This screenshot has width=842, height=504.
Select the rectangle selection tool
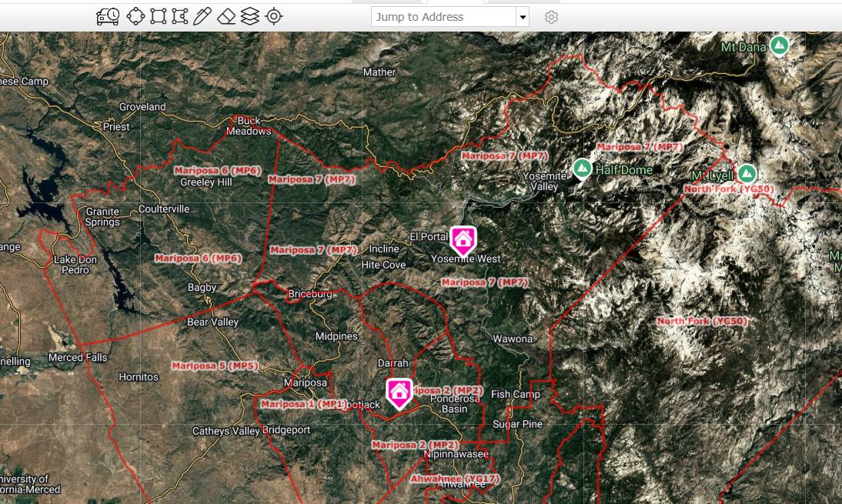coord(158,16)
